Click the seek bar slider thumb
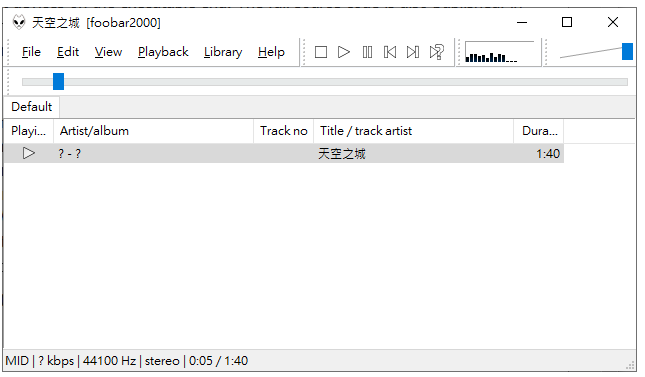645x377 pixels. (x=58, y=81)
